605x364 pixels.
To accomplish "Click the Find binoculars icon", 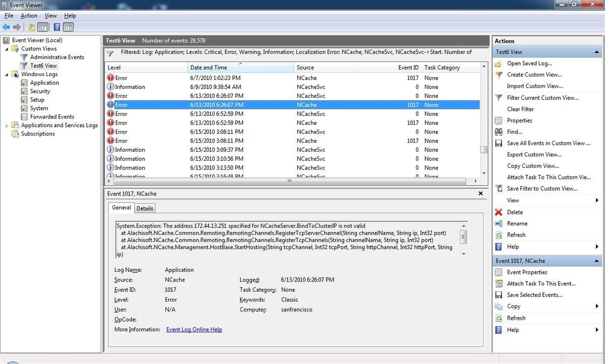I will [498, 132].
